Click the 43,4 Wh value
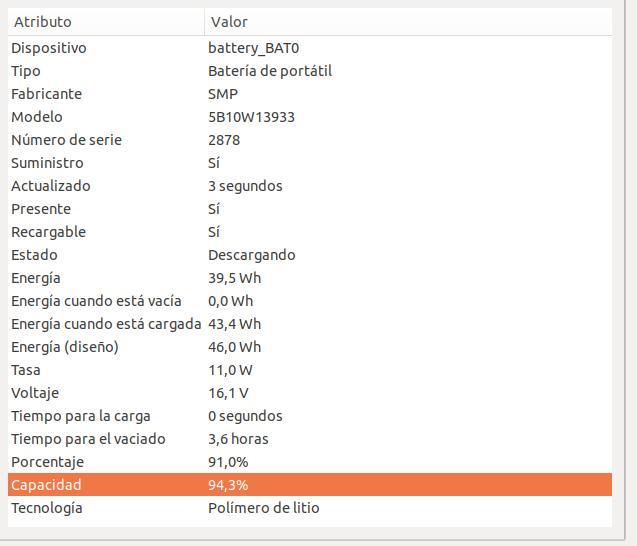The height and width of the screenshot is (546, 637). (234, 324)
